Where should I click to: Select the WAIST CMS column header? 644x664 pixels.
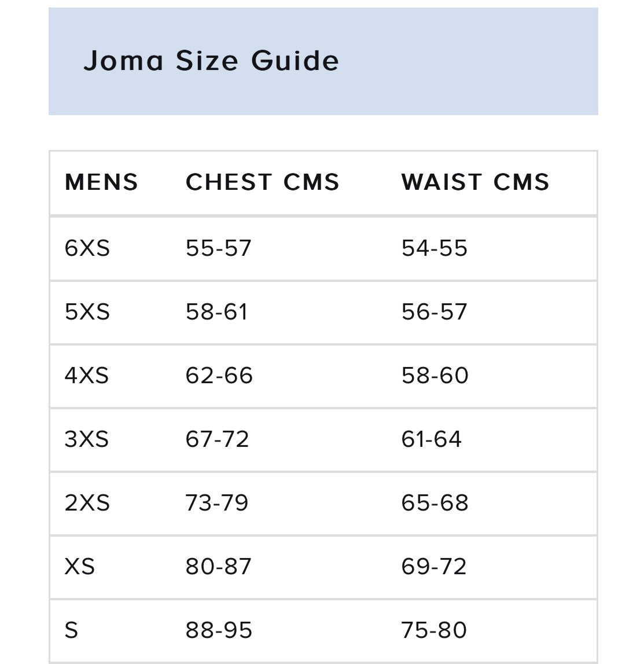pos(475,182)
